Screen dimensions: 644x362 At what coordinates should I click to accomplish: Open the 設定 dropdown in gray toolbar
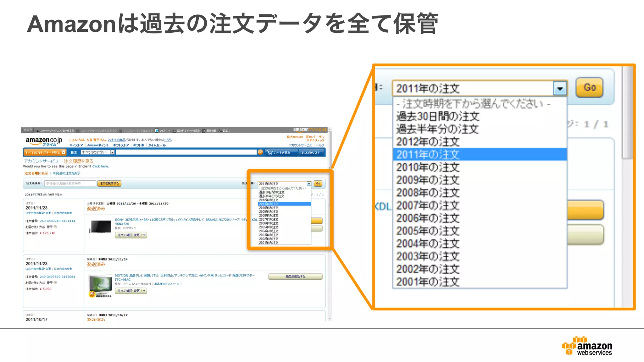pyautogui.click(x=225, y=131)
